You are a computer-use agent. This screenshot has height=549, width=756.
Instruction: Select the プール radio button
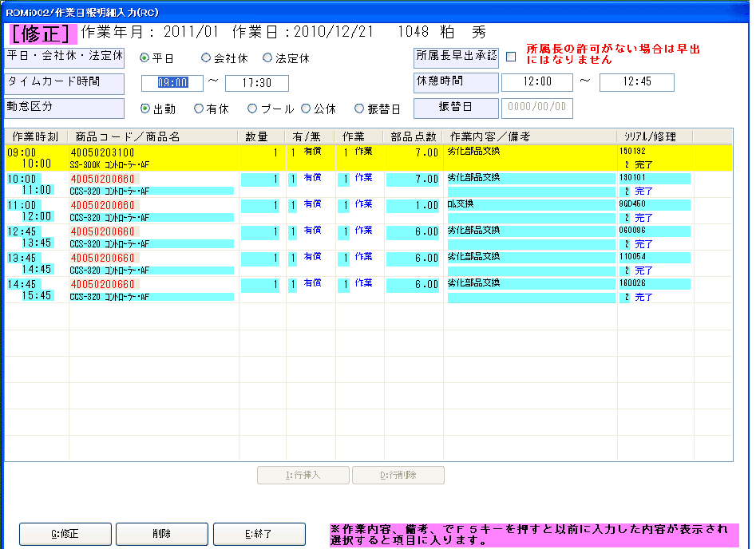(252, 109)
